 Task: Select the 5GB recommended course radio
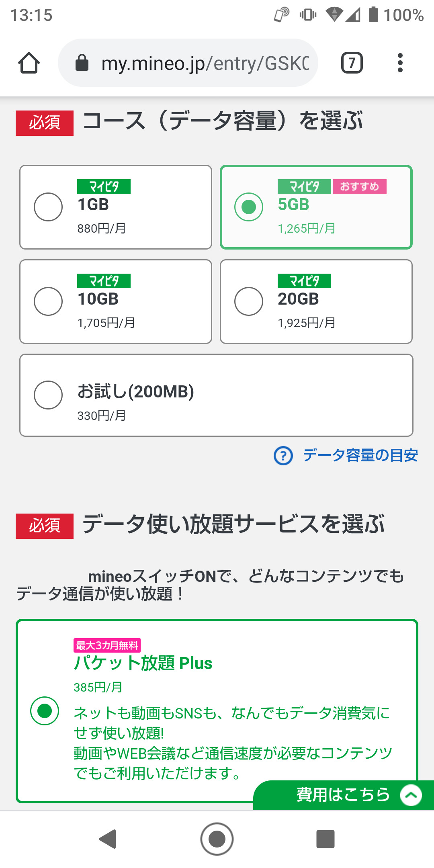pyautogui.click(x=249, y=207)
